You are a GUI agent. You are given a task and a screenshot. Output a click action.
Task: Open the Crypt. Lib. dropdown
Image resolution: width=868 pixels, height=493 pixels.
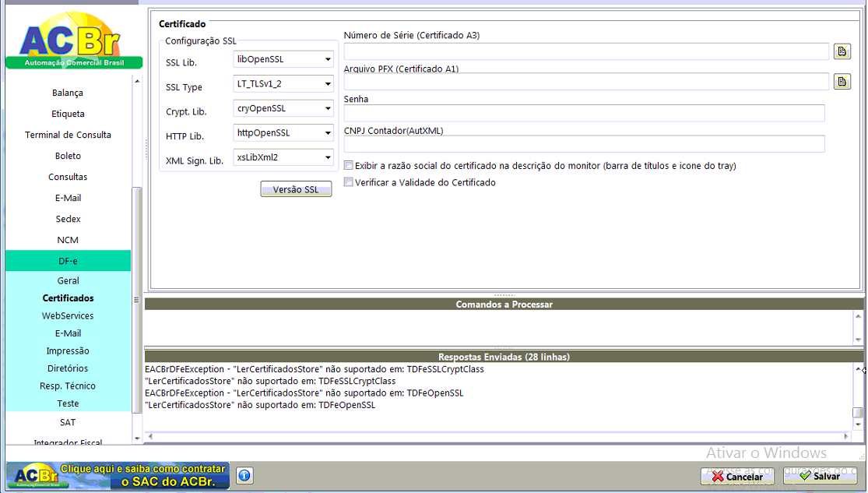coord(283,108)
